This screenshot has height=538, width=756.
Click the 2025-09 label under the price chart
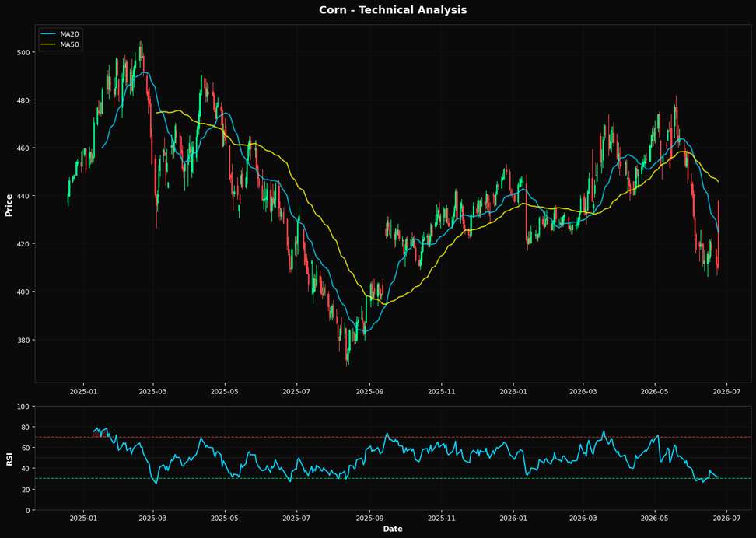point(369,392)
